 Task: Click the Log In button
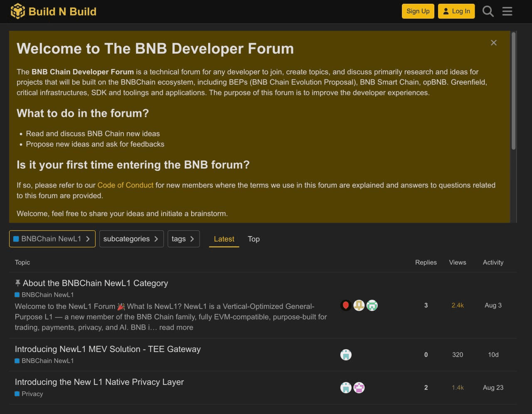click(x=456, y=11)
